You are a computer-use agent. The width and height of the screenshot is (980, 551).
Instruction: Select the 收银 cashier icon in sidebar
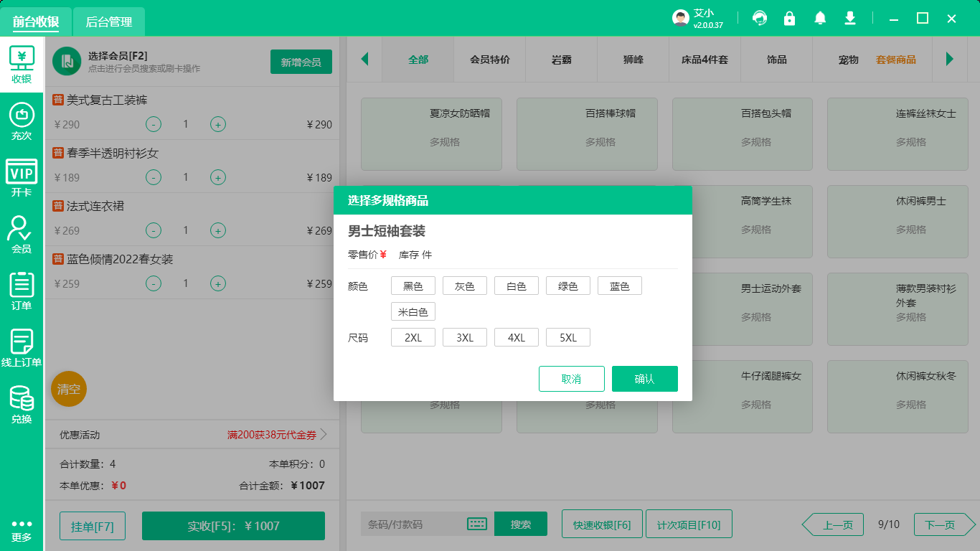[x=22, y=65]
